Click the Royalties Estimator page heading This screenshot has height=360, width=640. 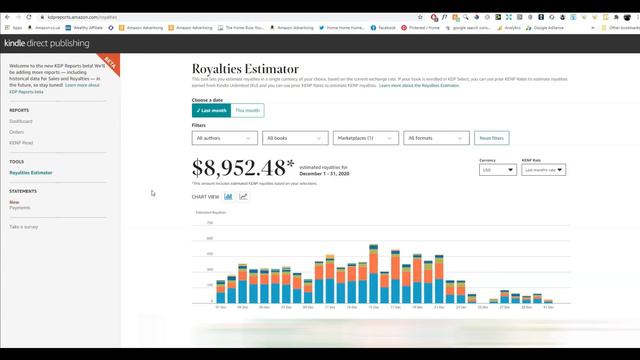pyautogui.click(x=245, y=69)
